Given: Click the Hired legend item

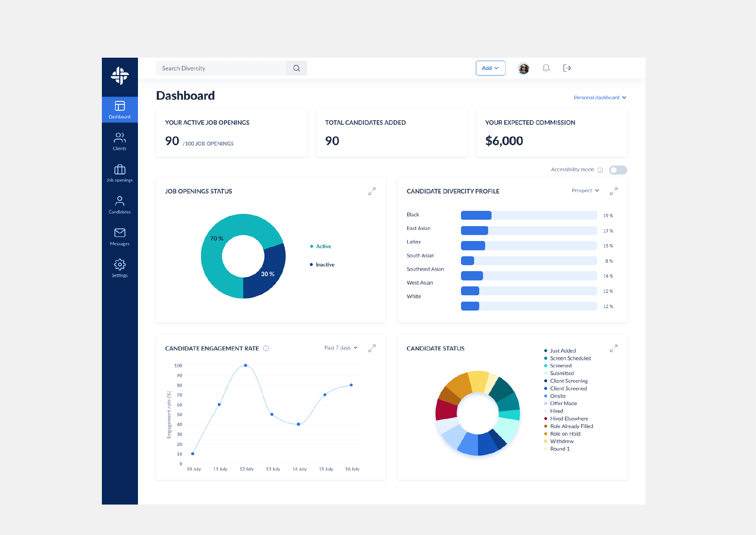Looking at the screenshot, I should tap(554, 411).
